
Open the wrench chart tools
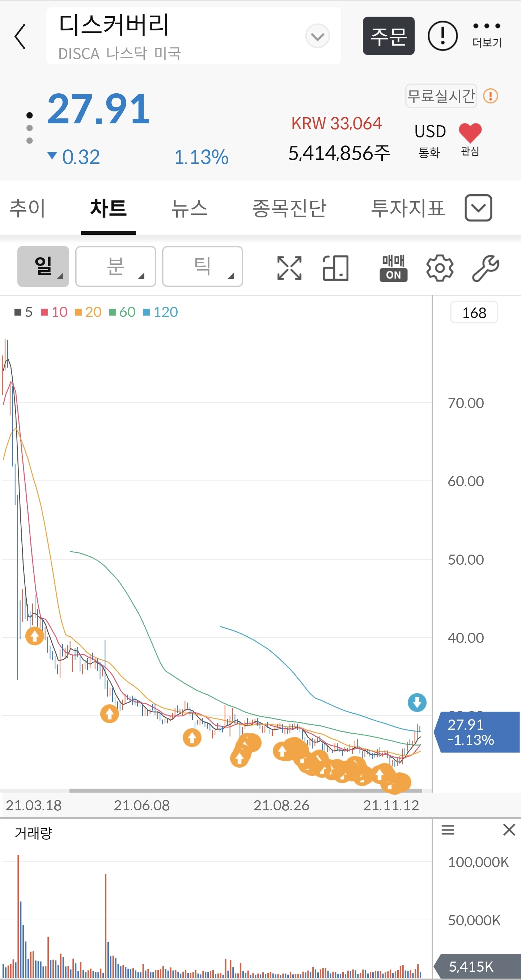(x=486, y=268)
